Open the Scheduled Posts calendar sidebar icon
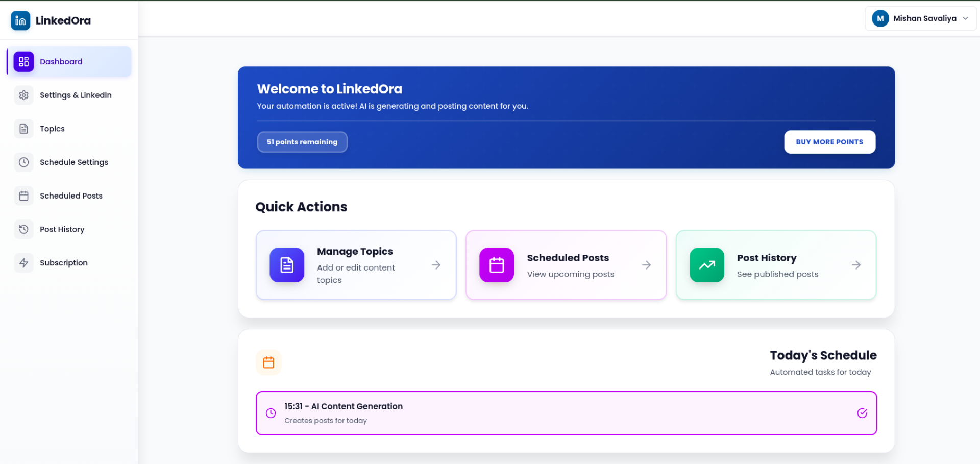The width and height of the screenshot is (980, 464). point(23,196)
